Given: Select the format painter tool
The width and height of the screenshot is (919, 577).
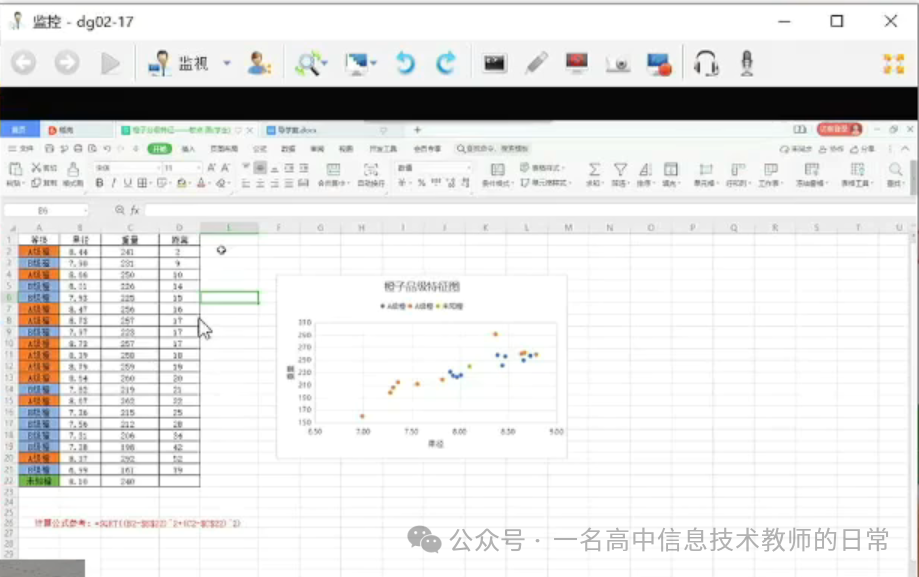Looking at the screenshot, I should click(73, 172).
